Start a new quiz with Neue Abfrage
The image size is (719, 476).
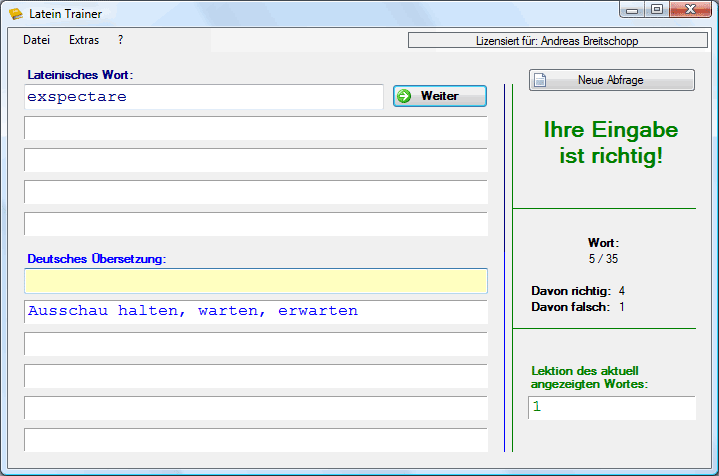coord(611,80)
